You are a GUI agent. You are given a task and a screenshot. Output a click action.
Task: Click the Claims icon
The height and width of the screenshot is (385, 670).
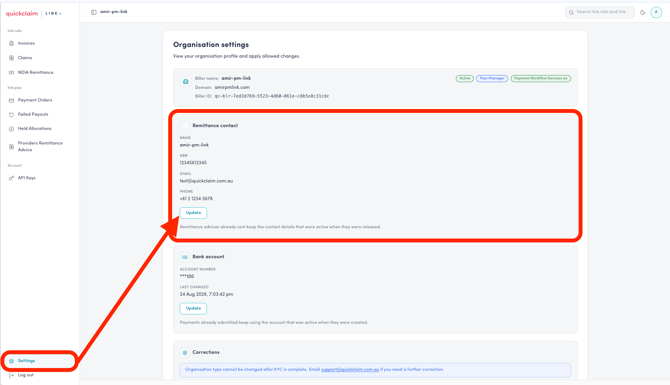click(x=12, y=58)
